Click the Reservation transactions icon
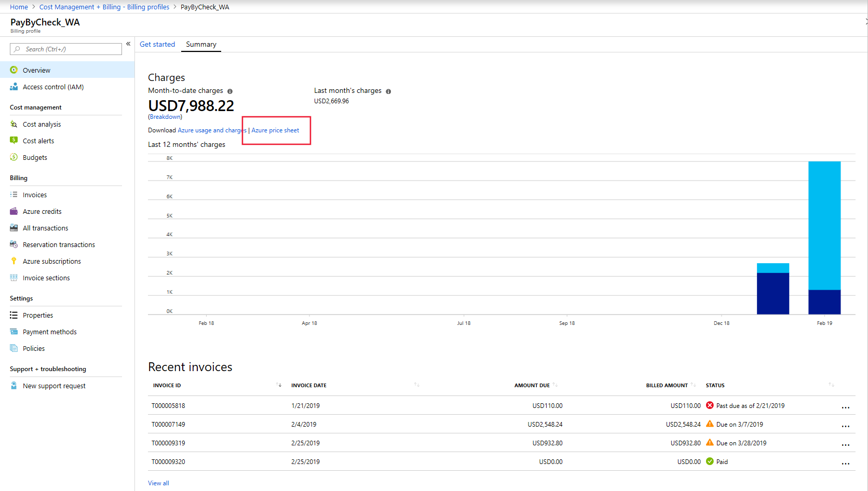The image size is (868, 491). [14, 244]
